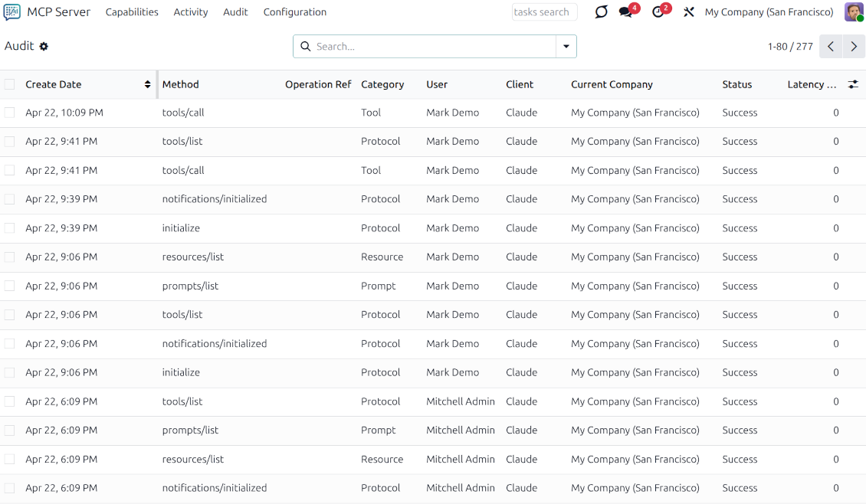Click the circular icon beside tasks search

click(601, 12)
